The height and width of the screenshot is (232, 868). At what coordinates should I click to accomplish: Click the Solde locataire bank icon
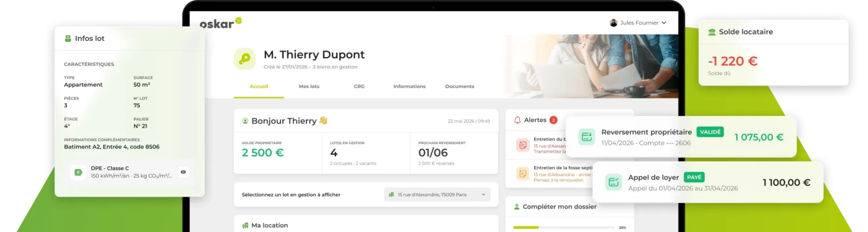coord(712,32)
